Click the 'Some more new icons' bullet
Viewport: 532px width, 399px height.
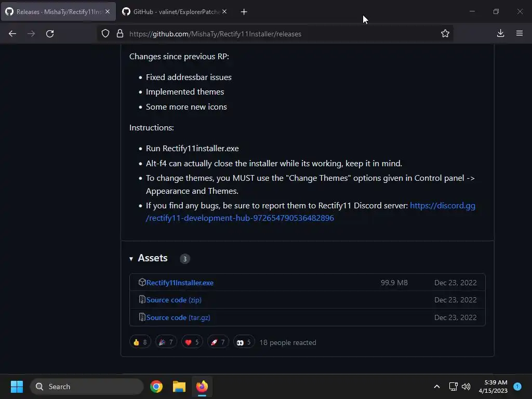pos(187,107)
